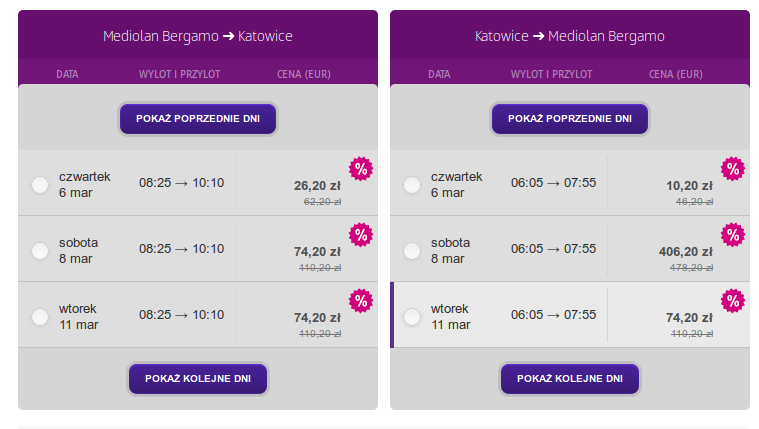Screen dimensions: 759x429
Task: Click the Mediolan Bergamo → Katowice route title
Action: pyautogui.click(x=197, y=36)
